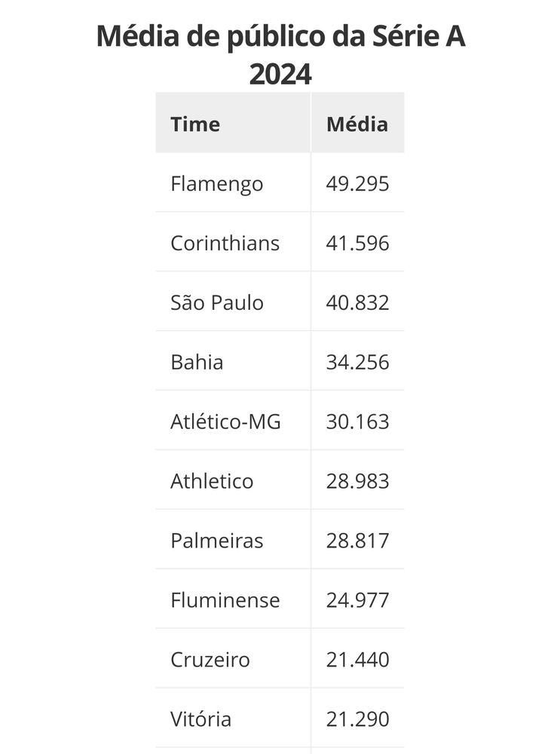Select the São Paulo team cell
The image size is (560, 754).
tap(217, 302)
